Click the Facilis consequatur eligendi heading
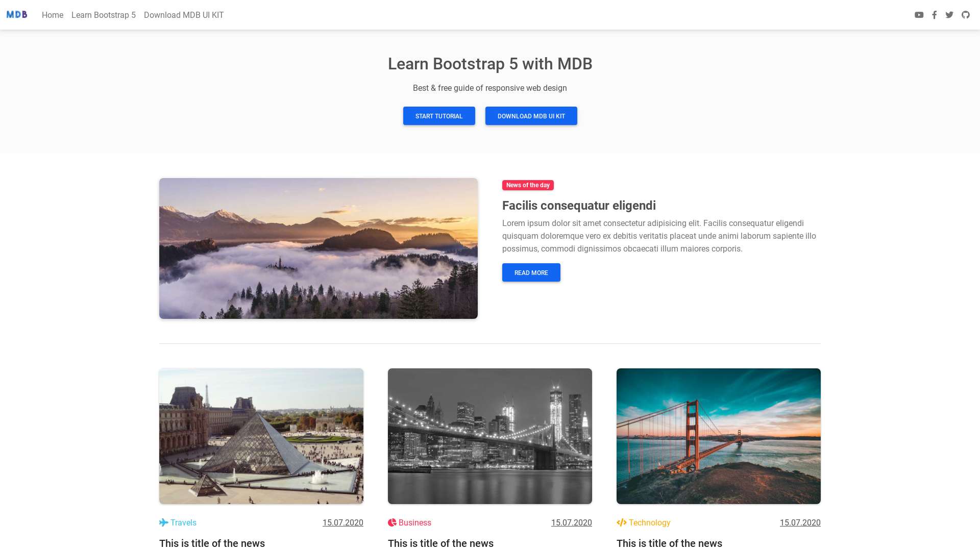980x551 pixels. pos(579,205)
